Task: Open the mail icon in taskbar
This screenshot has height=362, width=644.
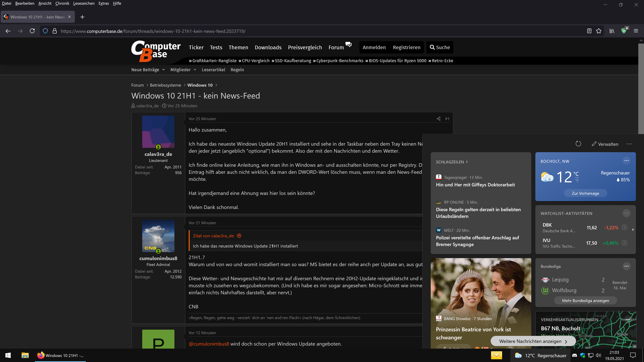Action: (x=496, y=355)
